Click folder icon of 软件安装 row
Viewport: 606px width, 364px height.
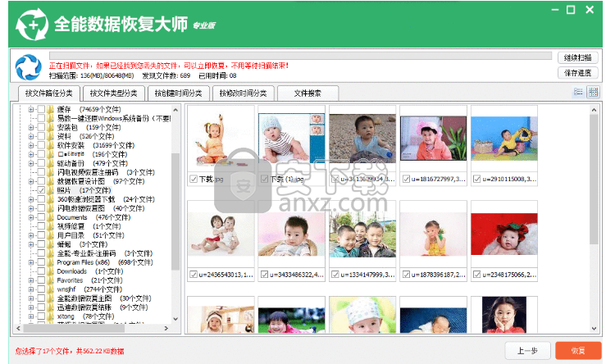coord(51,145)
